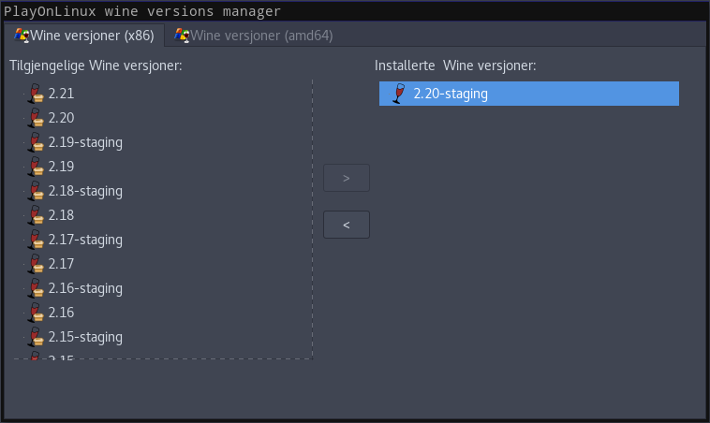Click the wine icon beside version 2.21
Image resolution: width=710 pixels, height=423 pixels.
point(36,93)
